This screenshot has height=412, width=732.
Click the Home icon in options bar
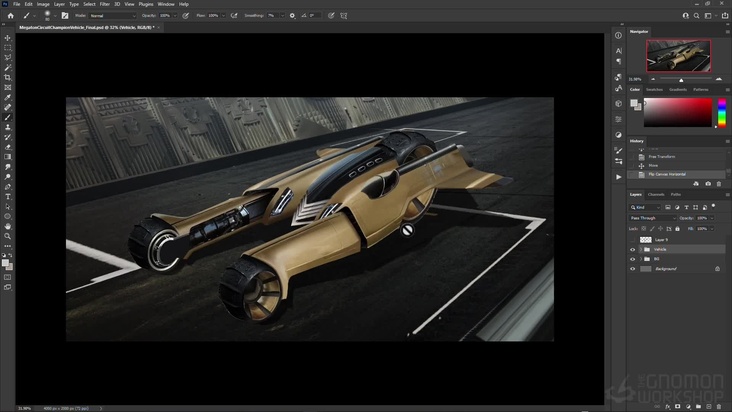click(x=8, y=16)
